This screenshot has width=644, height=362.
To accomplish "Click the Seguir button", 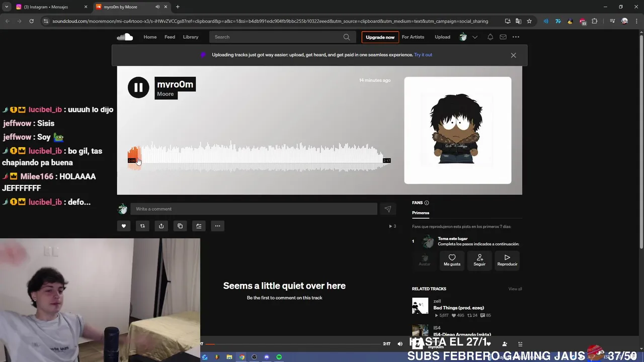I will pyautogui.click(x=479, y=260).
